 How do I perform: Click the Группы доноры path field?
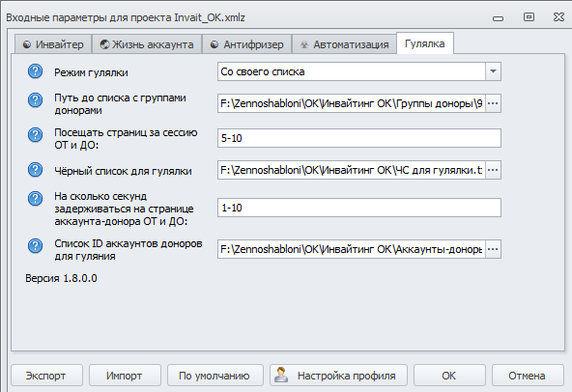point(352,103)
